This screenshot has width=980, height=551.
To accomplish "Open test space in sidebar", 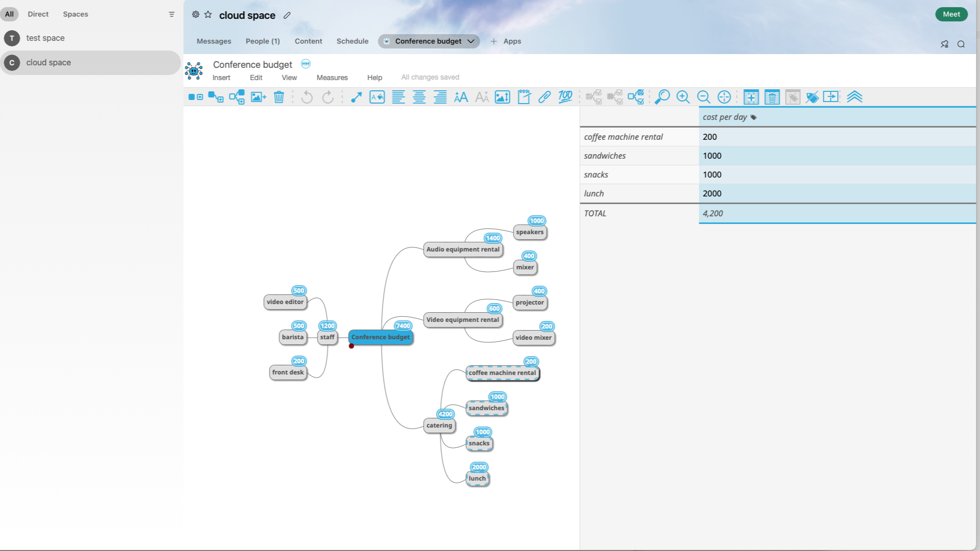I will coord(90,38).
